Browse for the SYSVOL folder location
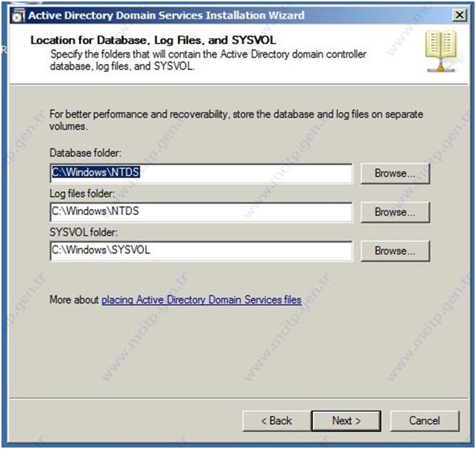The width and height of the screenshot is (476, 449). click(395, 251)
